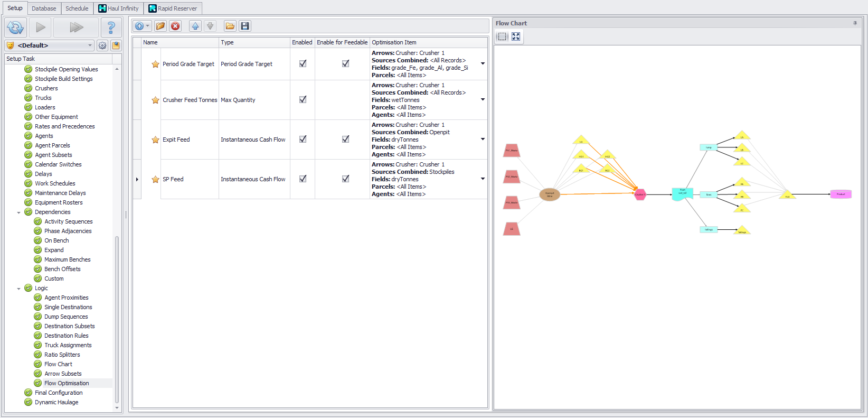Click the refresh arrows icon in the setup toolbar

(x=16, y=27)
